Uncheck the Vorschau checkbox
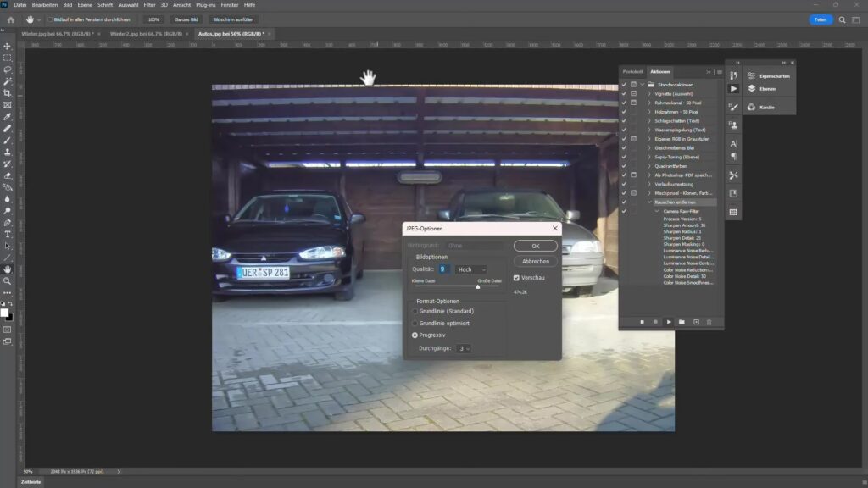The height and width of the screenshot is (488, 868). coord(517,277)
